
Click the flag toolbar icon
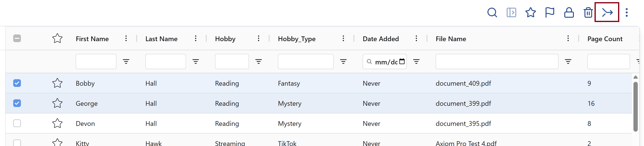coord(549,12)
